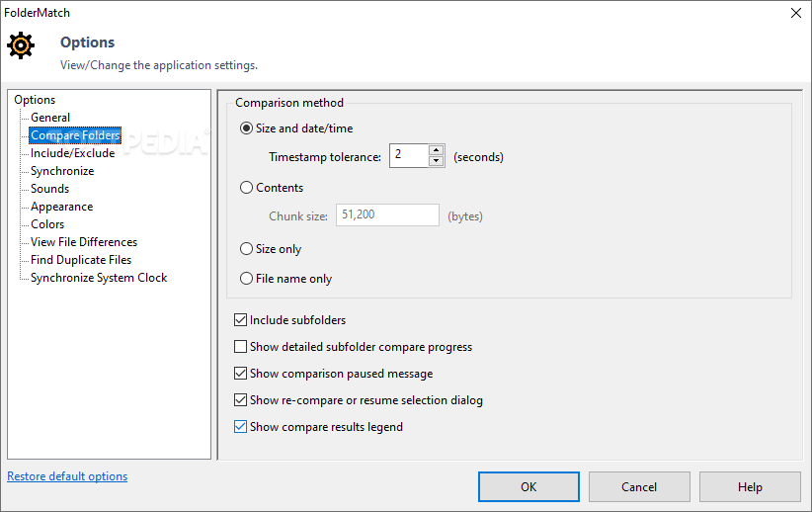Increase timestamp tolerance with up arrow
Screen dimensions: 812x512
tap(437, 150)
